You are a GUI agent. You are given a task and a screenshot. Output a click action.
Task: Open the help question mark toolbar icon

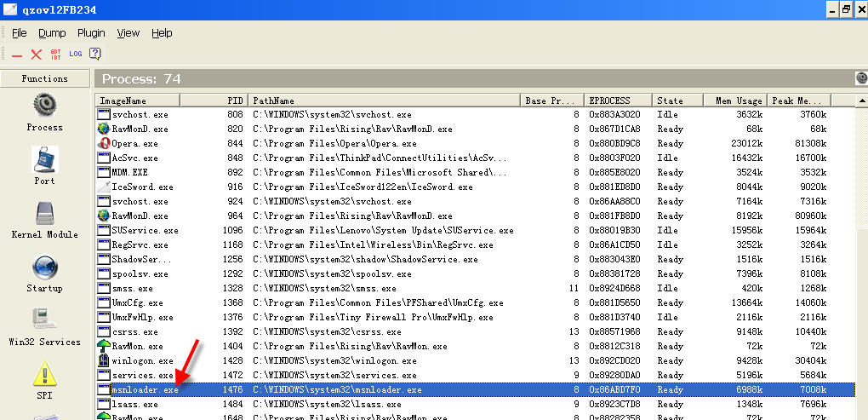95,54
